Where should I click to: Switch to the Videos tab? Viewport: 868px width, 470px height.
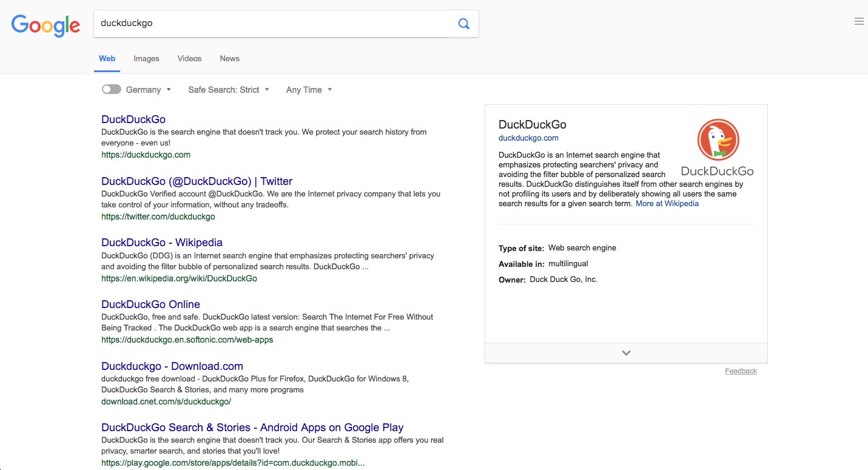tap(189, 59)
